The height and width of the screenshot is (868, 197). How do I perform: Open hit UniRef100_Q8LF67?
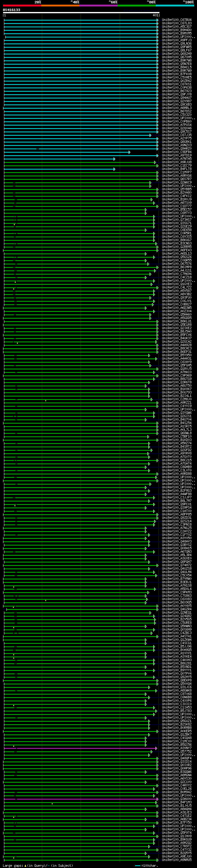click(x=176, y=50)
